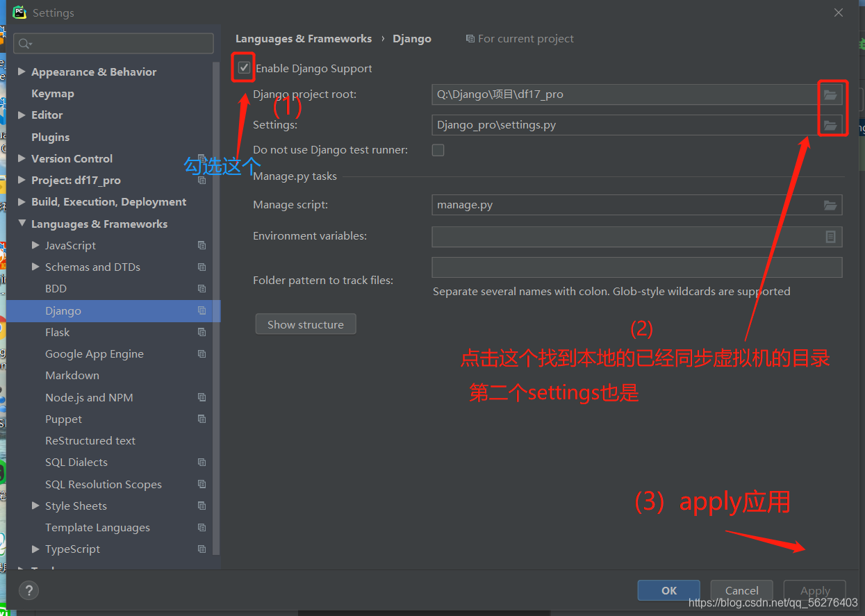Screen dimensions: 865x616
Task: Select Template Languages in settings tree
Action: click(97, 528)
